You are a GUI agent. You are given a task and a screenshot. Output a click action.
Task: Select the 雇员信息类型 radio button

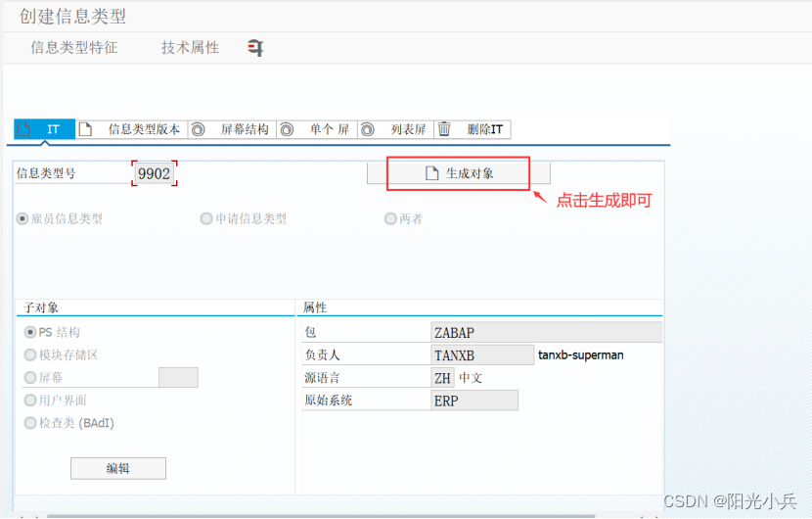pos(23,218)
